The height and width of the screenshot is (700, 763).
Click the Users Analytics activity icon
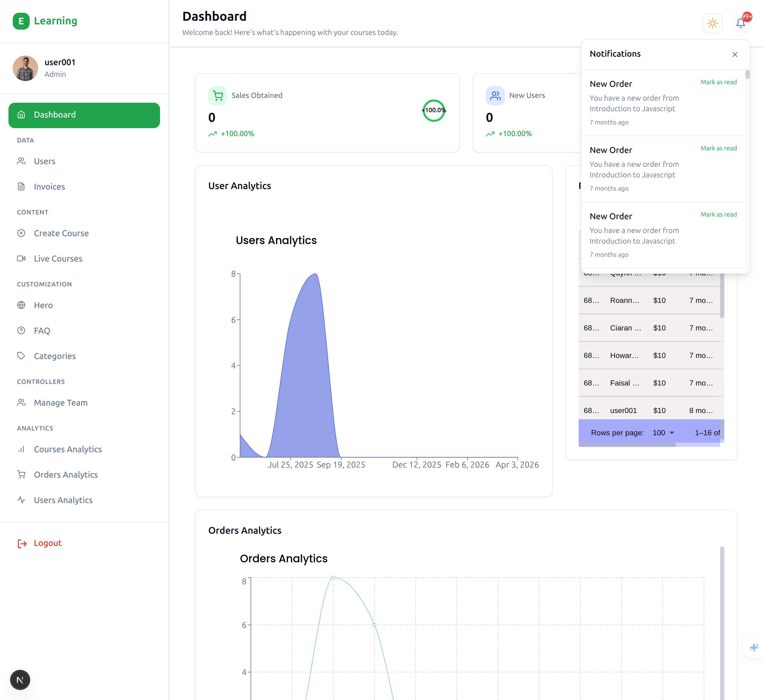21,500
